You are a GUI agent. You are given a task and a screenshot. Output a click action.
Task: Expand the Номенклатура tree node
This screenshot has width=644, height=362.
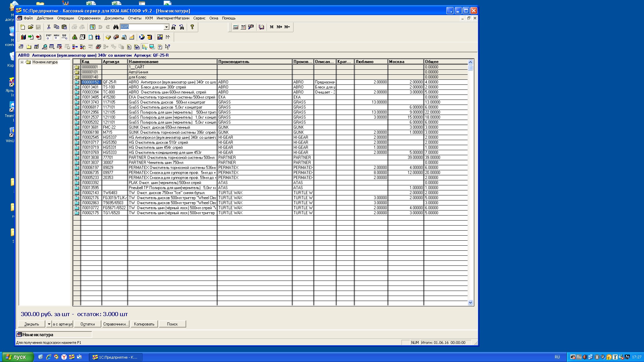point(22,62)
